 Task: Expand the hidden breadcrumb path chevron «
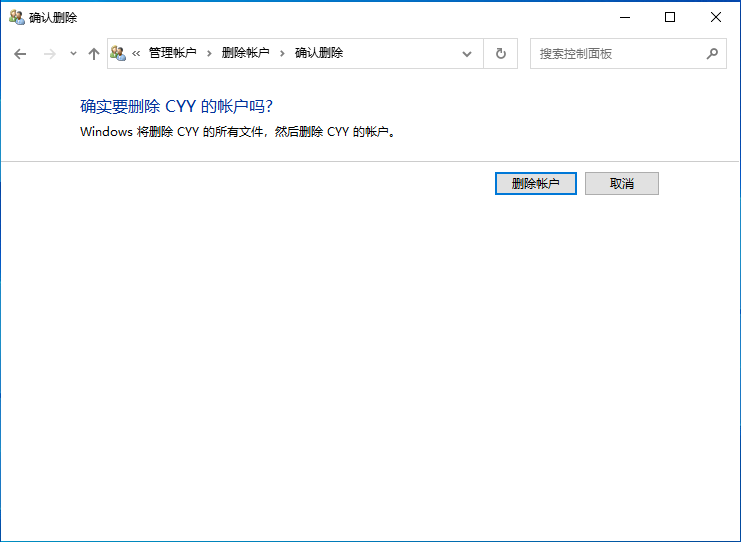[136, 54]
